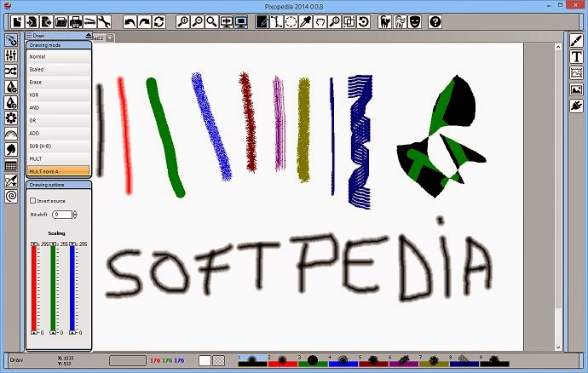Image resolution: width=588 pixels, height=373 pixels.
Task: Select XOR drawing mode
Action: pyautogui.click(x=59, y=95)
